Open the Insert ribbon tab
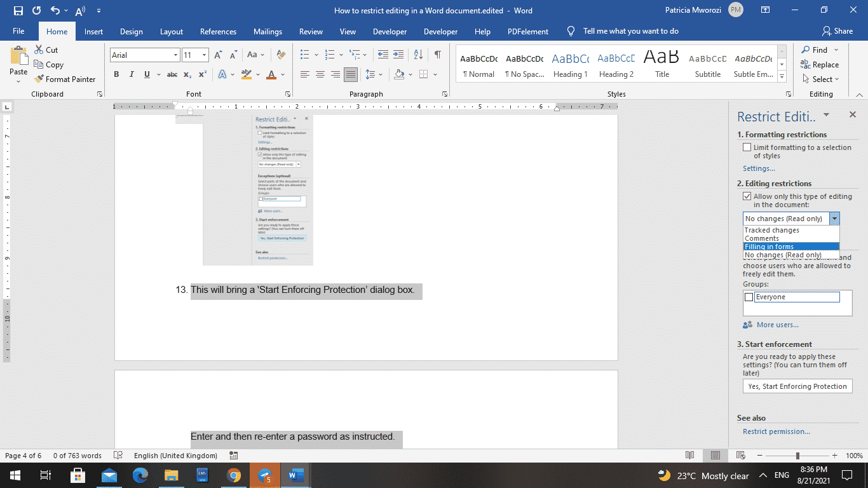Viewport: 868px width, 488px height. pos(93,30)
